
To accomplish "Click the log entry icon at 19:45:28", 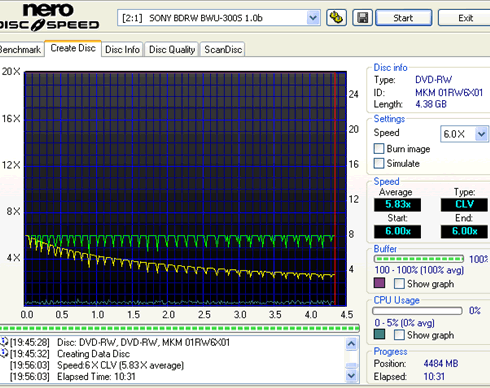I will click(4, 342).
